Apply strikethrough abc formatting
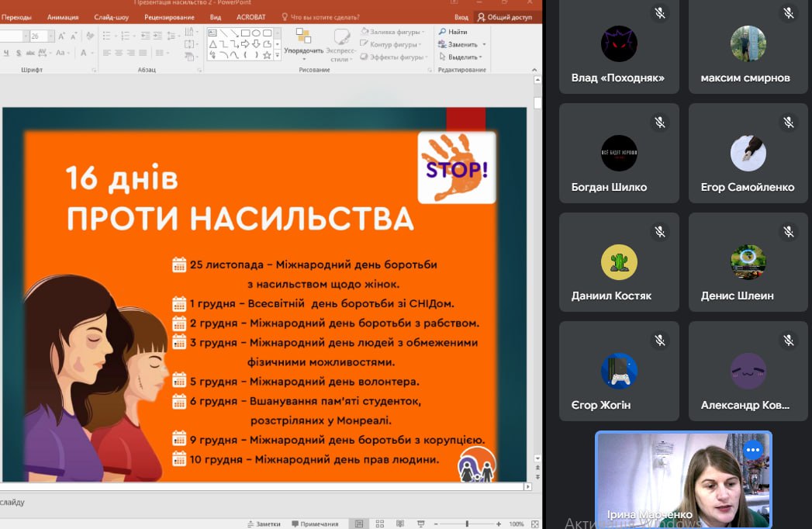The width and height of the screenshot is (812, 529). coord(30,53)
